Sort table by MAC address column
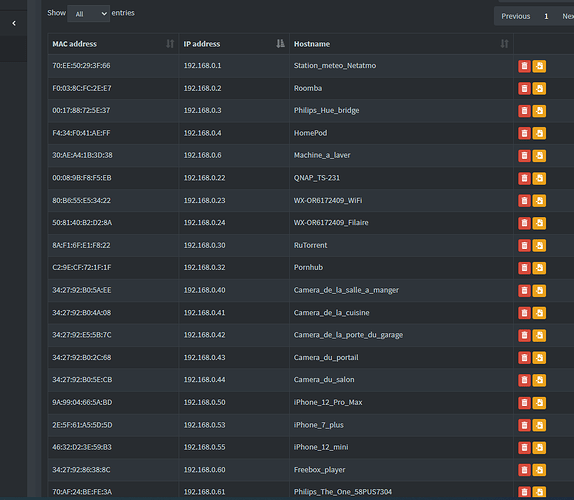This screenshot has height=500, width=574. 113,44
